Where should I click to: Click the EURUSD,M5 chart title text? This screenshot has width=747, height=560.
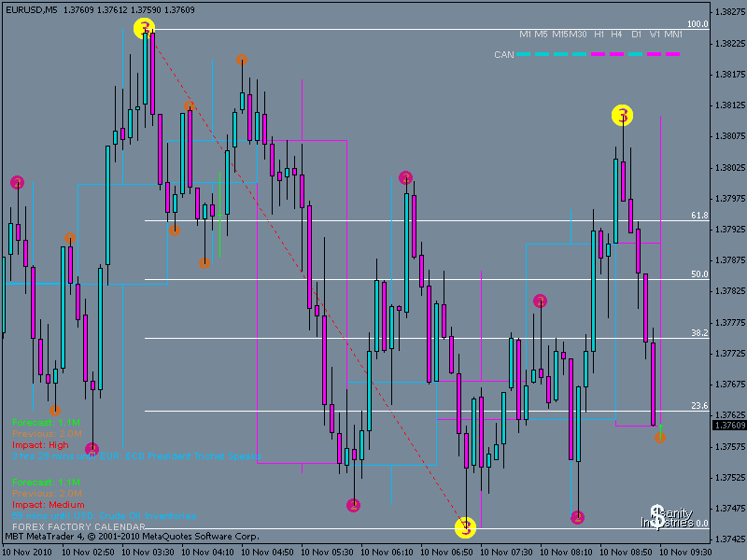31,9
